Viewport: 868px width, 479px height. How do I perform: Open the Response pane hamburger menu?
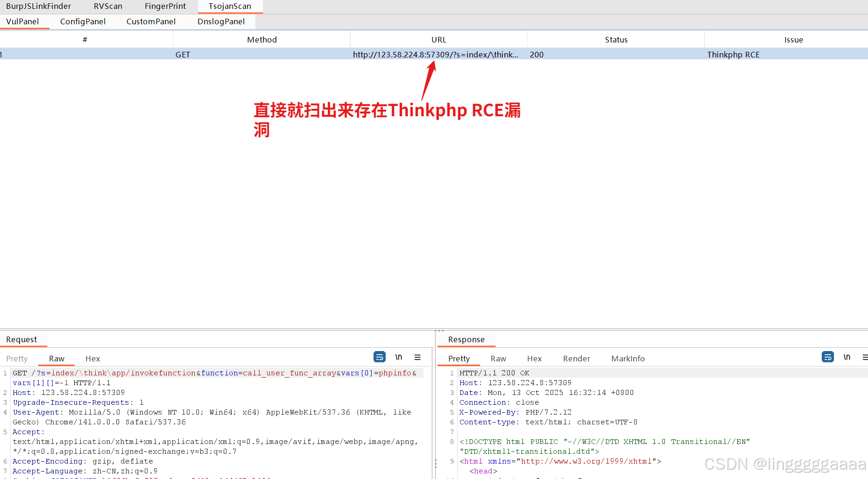coord(865,357)
